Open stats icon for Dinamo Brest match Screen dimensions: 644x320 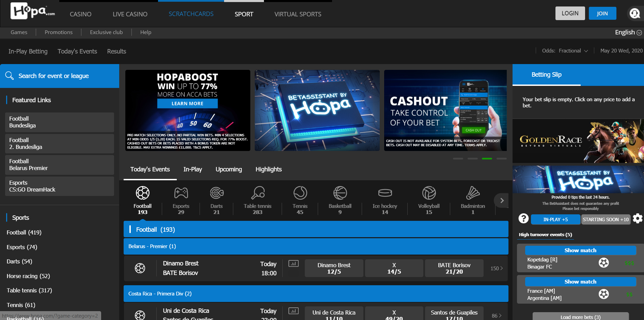coord(294,263)
